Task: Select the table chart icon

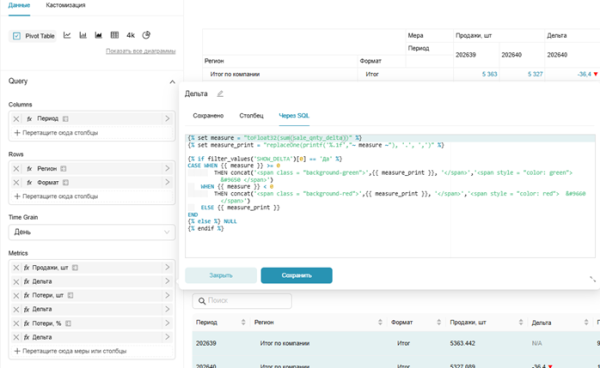Action: click(114, 35)
